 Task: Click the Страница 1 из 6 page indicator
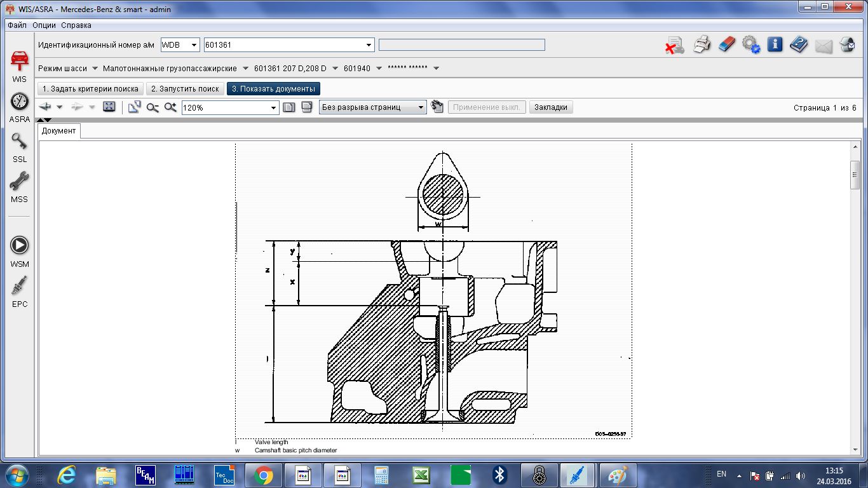click(825, 107)
